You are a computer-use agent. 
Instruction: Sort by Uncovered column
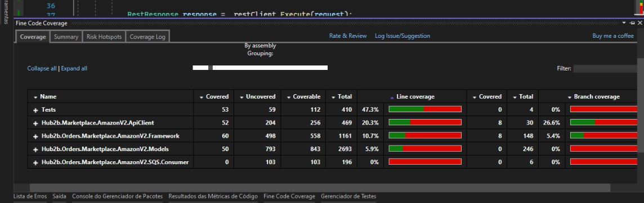coord(257,97)
